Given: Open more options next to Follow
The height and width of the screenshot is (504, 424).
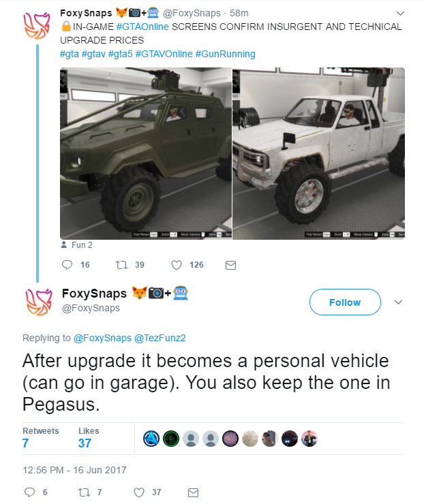Looking at the screenshot, I should click(x=399, y=302).
